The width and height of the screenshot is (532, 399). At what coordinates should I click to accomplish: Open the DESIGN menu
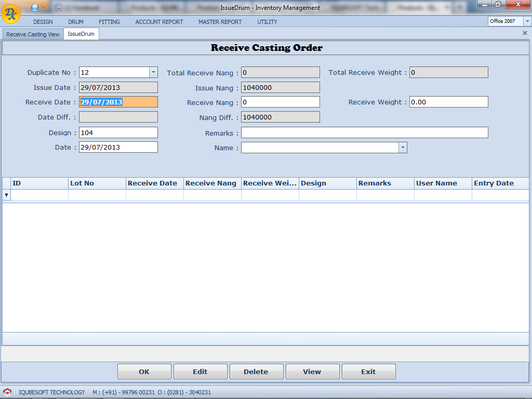[x=43, y=22]
